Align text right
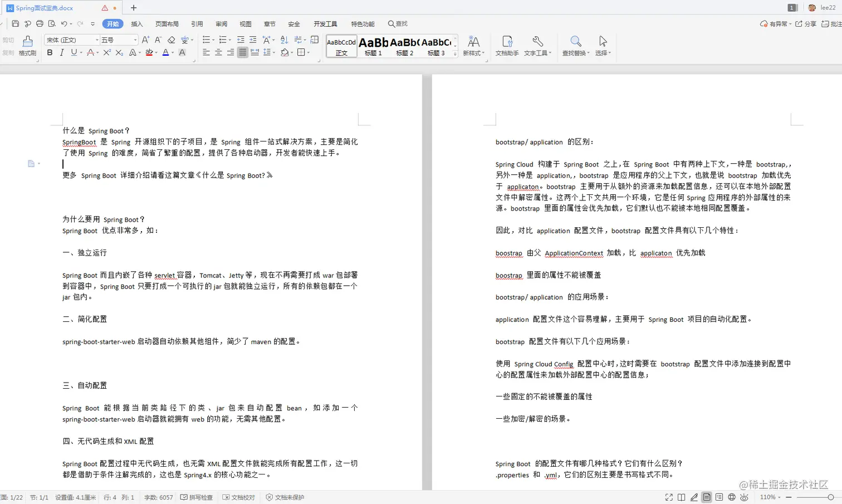This screenshot has height=504, width=842. 231,52
